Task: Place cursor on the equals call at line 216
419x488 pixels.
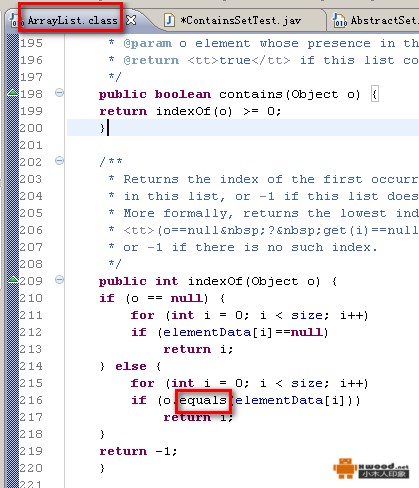Action: pyautogui.click(x=203, y=400)
